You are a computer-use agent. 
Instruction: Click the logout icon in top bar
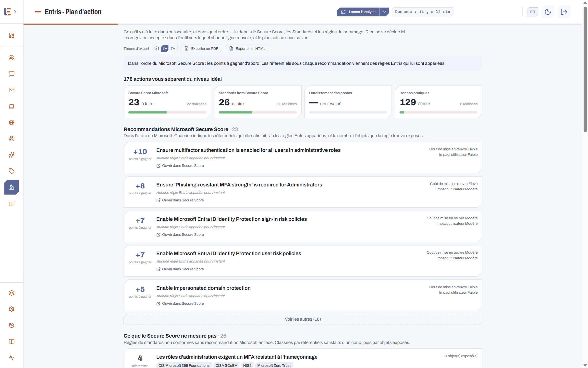coord(564,12)
